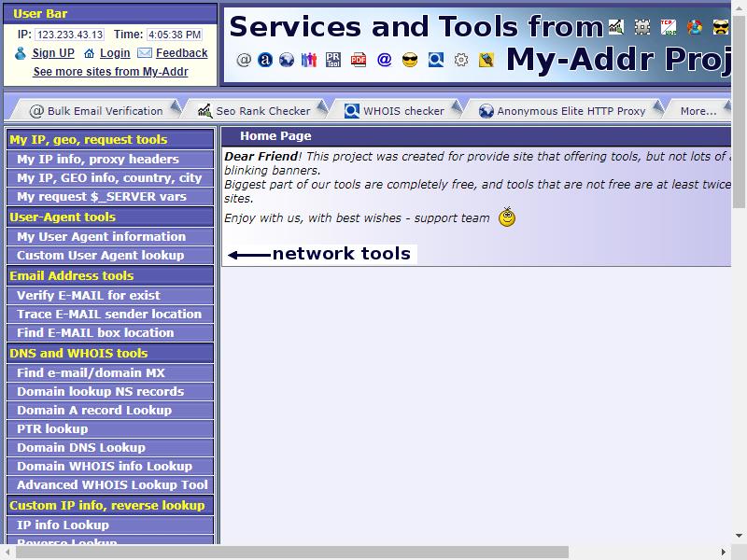Screen dimensions: 747x560
Task: Select Find E-MAIL box location
Action: coord(110,332)
